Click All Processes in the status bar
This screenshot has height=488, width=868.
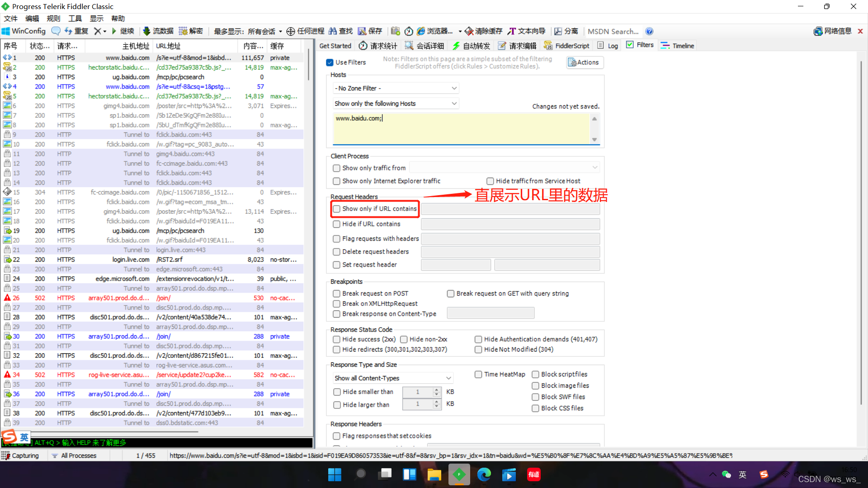[74, 455]
